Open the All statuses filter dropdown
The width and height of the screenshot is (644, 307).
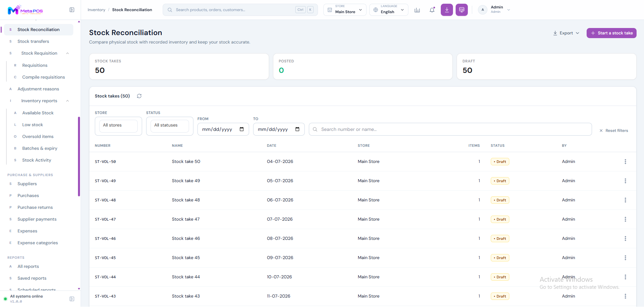(170, 126)
